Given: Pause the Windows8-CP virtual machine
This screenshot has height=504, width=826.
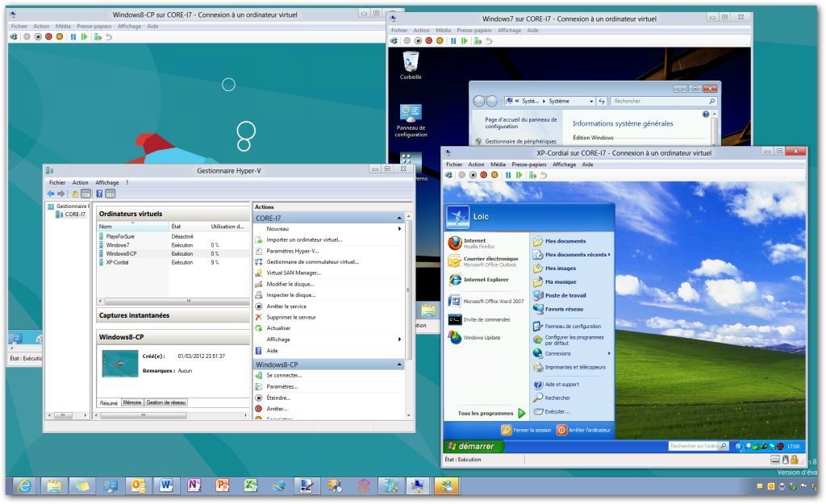Looking at the screenshot, I should [73, 37].
